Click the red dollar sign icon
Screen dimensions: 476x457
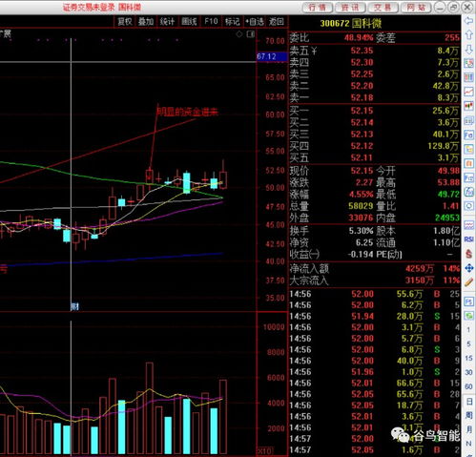pos(469,254)
